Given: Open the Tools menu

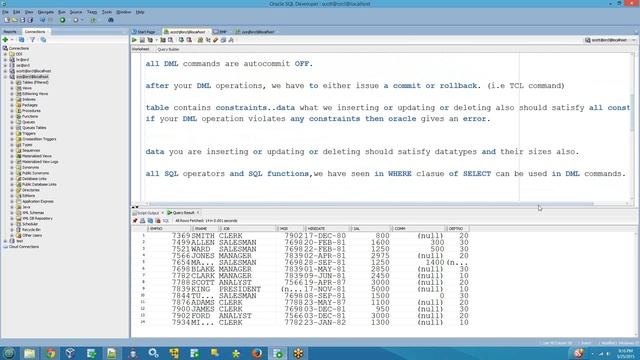Looking at the screenshot, I should 107,12.
